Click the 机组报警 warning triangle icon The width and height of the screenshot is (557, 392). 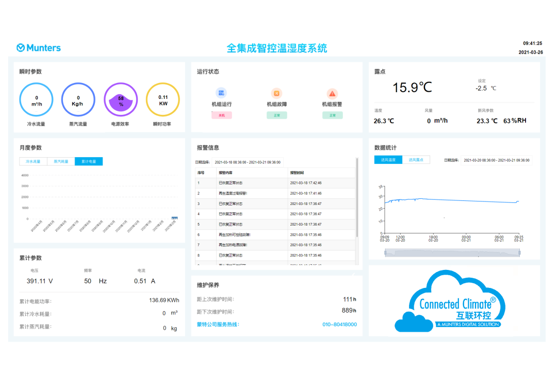pyautogui.click(x=332, y=93)
